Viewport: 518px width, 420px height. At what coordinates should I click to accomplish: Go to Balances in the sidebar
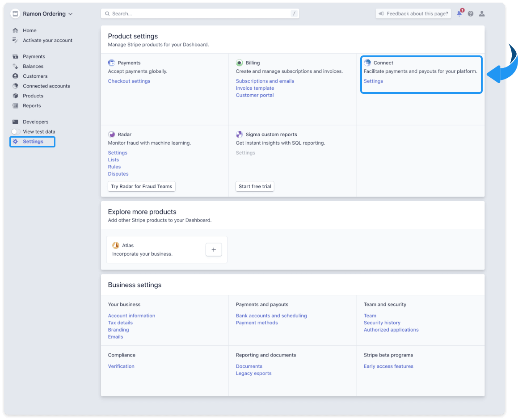click(33, 67)
